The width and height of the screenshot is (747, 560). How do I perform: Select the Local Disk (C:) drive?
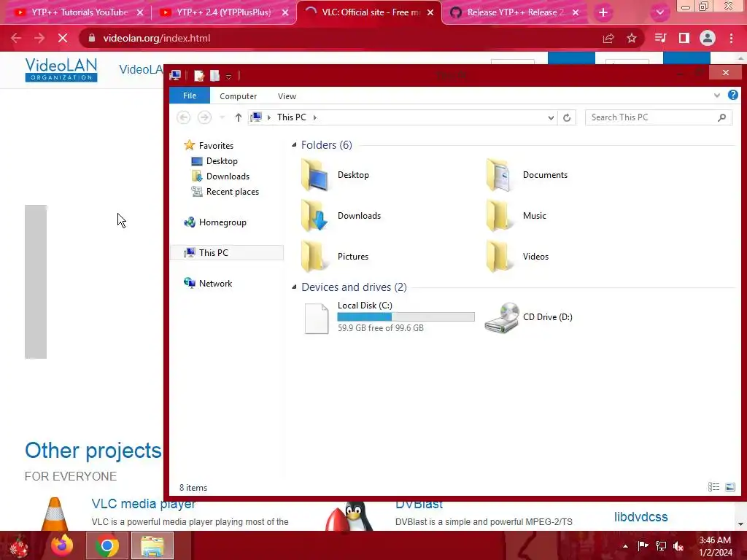390,316
